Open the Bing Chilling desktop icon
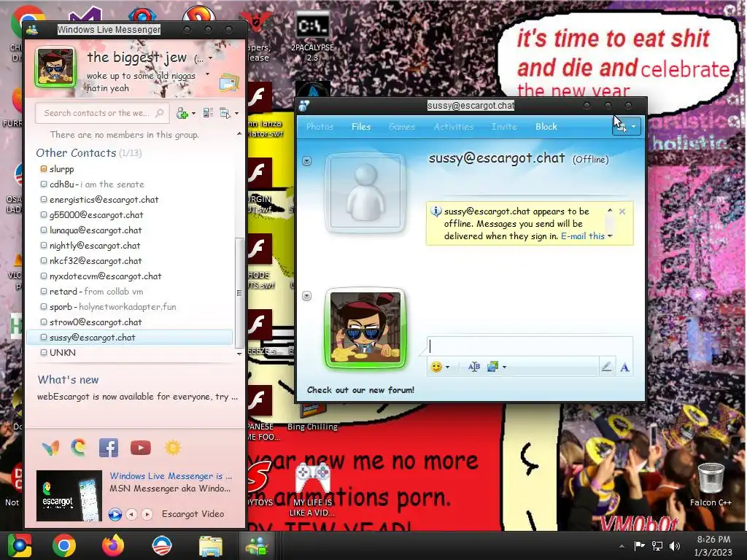The height and width of the screenshot is (560, 747). coord(312,418)
